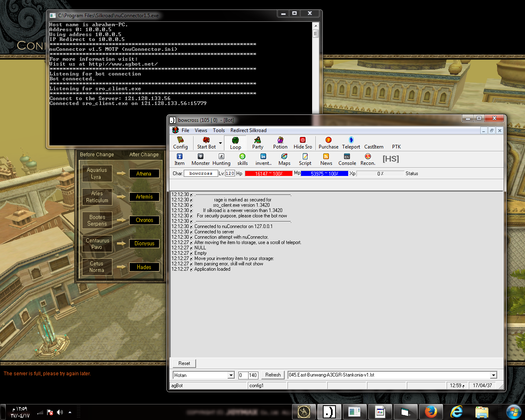The image size is (525, 420).
Task: Click the Teleport icon
Action: 351,143
